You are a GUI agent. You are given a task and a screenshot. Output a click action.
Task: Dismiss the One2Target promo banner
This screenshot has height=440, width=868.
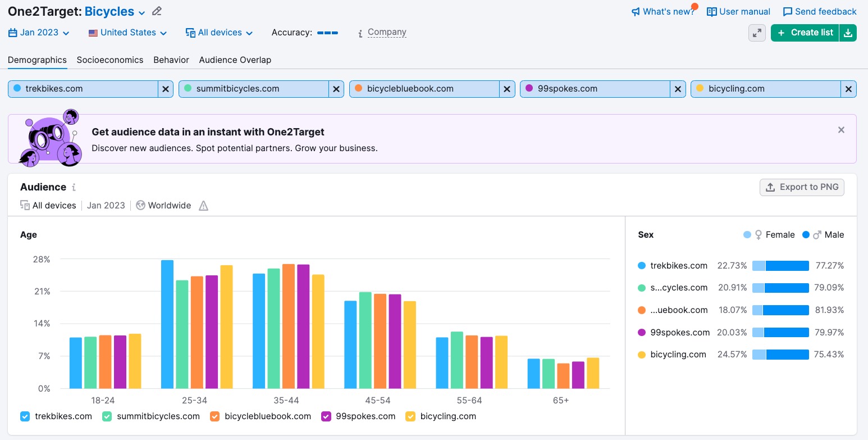pos(841,130)
